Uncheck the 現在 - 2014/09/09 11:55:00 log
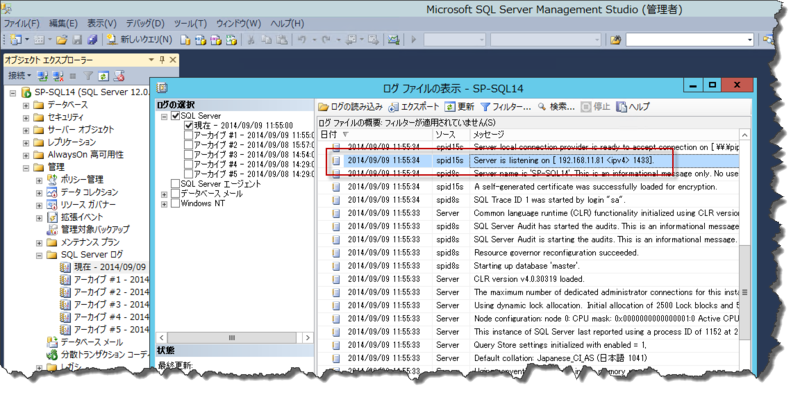This screenshot has height=395, width=800. coord(188,125)
